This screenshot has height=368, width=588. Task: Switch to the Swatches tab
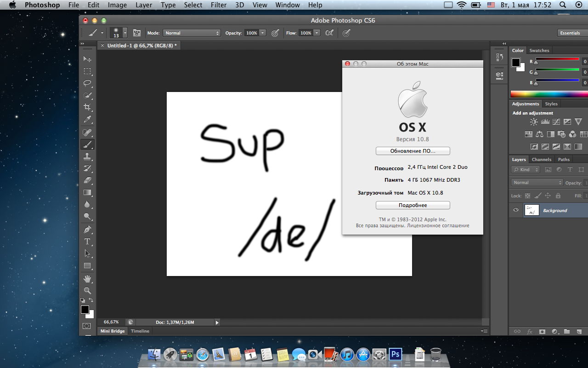pos(539,51)
